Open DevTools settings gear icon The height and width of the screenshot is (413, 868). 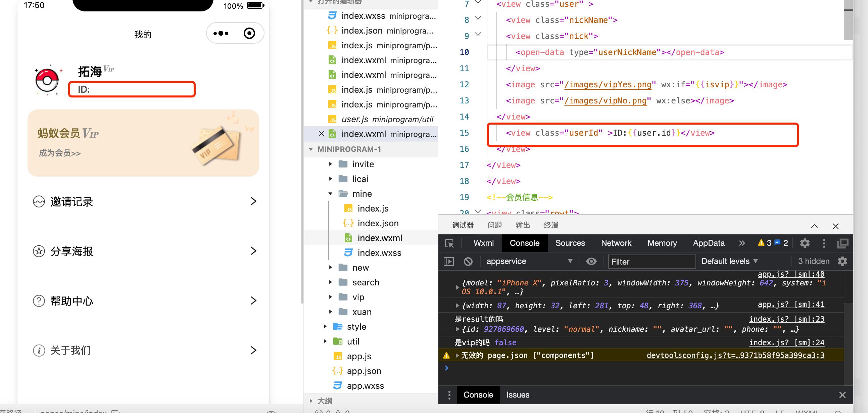(805, 243)
